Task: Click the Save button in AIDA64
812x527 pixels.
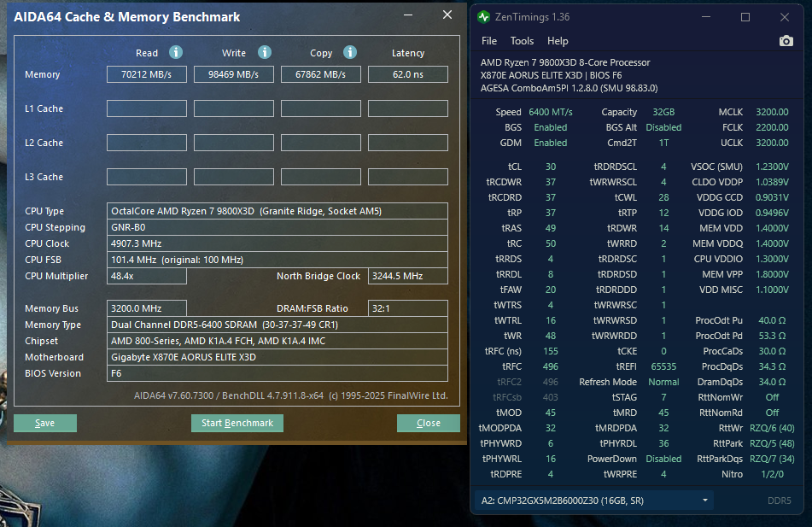Action: (x=45, y=423)
